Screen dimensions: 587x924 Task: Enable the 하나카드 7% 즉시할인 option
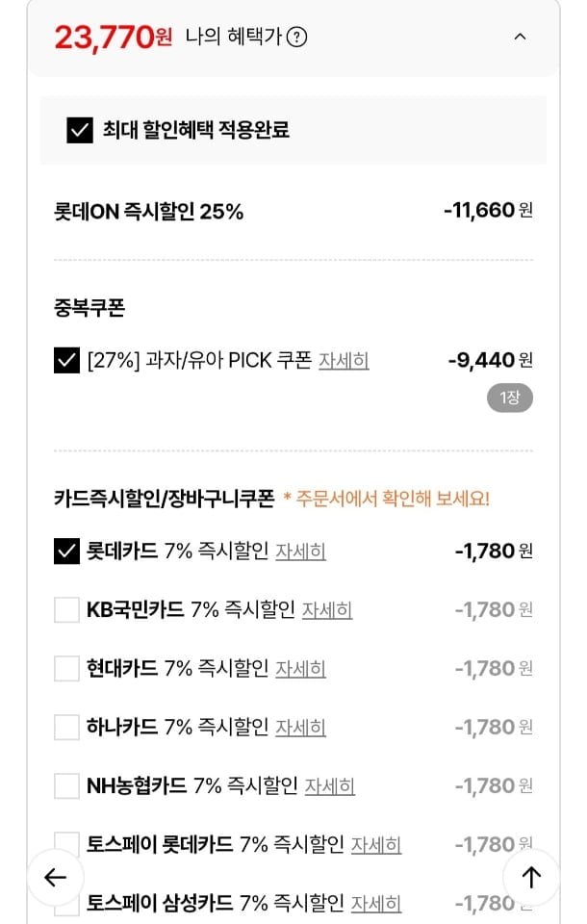[66, 728]
